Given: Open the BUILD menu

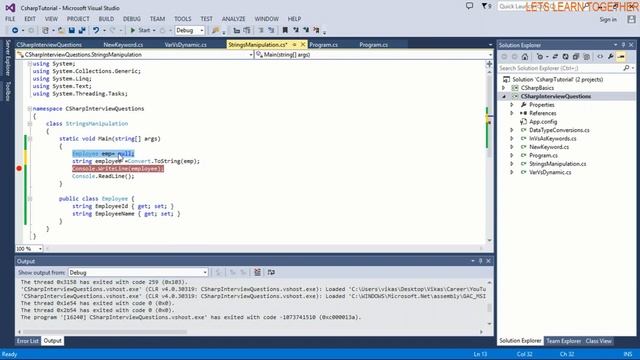Looking at the screenshot, I should pos(106,19).
